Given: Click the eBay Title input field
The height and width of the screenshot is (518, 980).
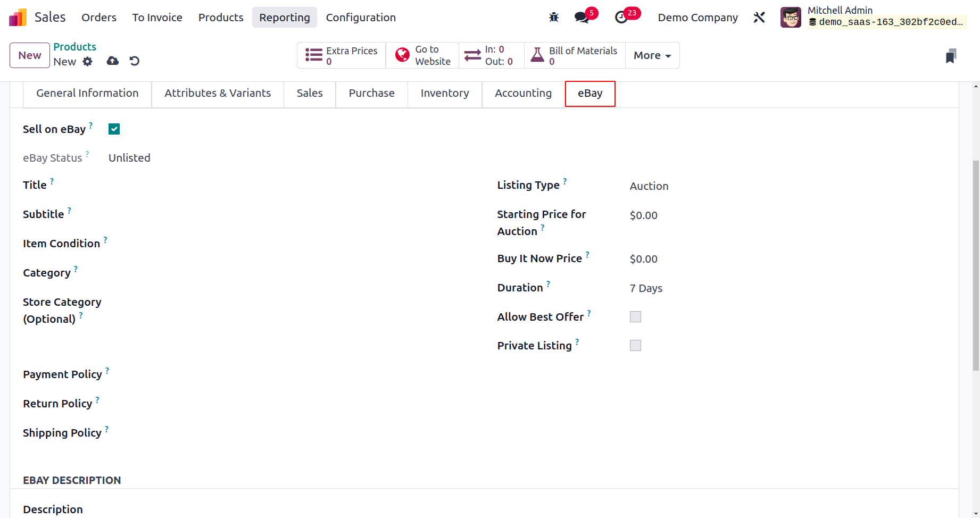Looking at the screenshot, I should click(x=290, y=185).
